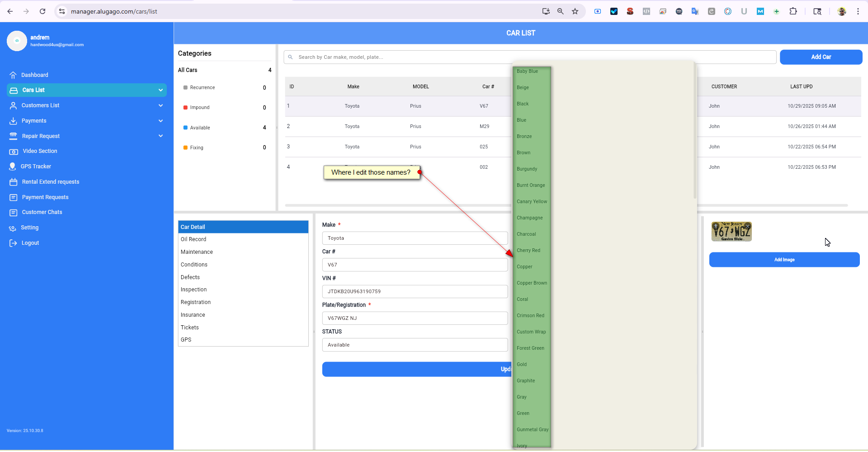
Task: Click the Rental Extend requests calendar icon
Action: click(x=14, y=182)
